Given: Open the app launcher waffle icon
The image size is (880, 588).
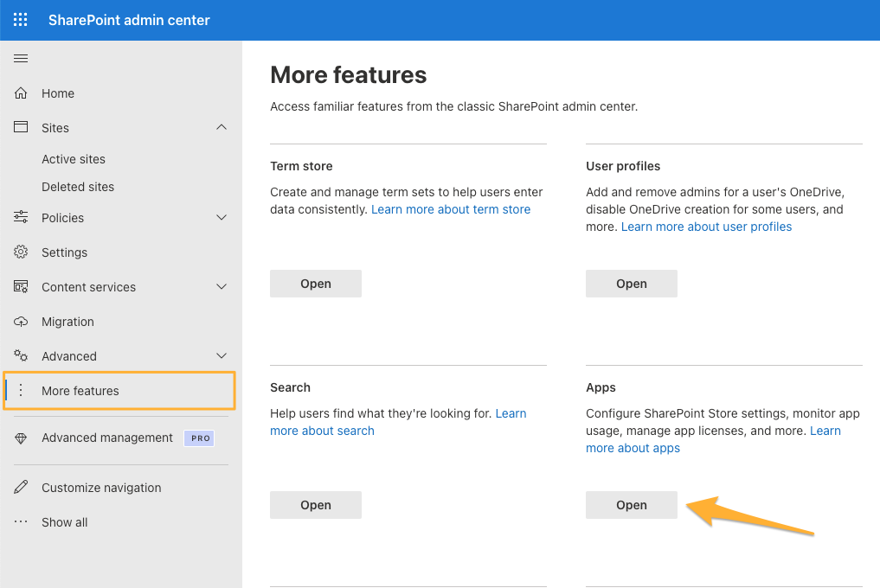Looking at the screenshot, I should (20, 19).
